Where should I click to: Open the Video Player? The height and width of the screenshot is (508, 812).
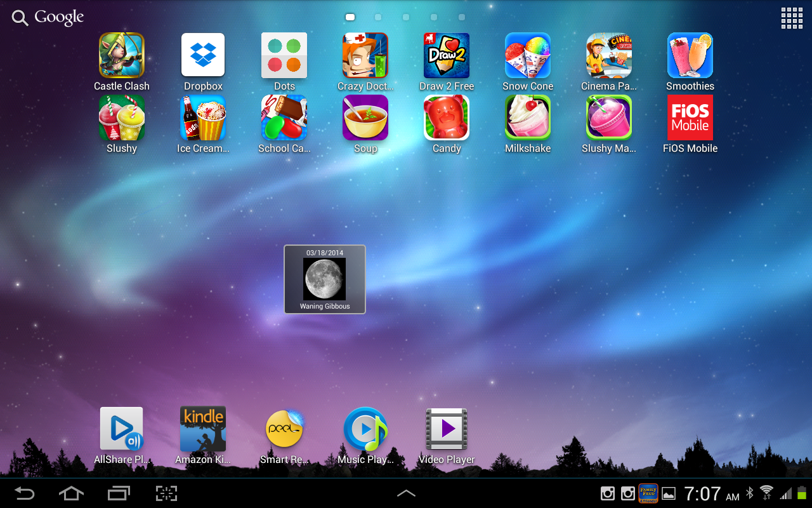pyautogui.click(x=447, y=429)
